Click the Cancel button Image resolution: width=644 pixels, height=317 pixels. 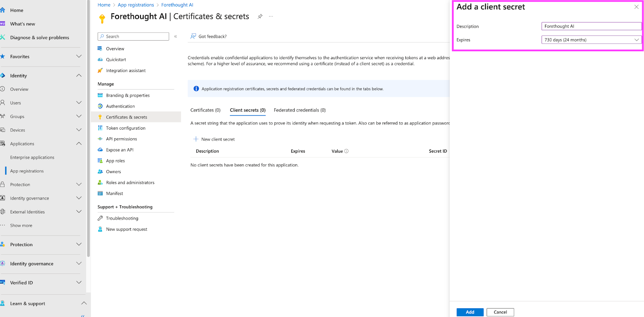tap(500, 312)
